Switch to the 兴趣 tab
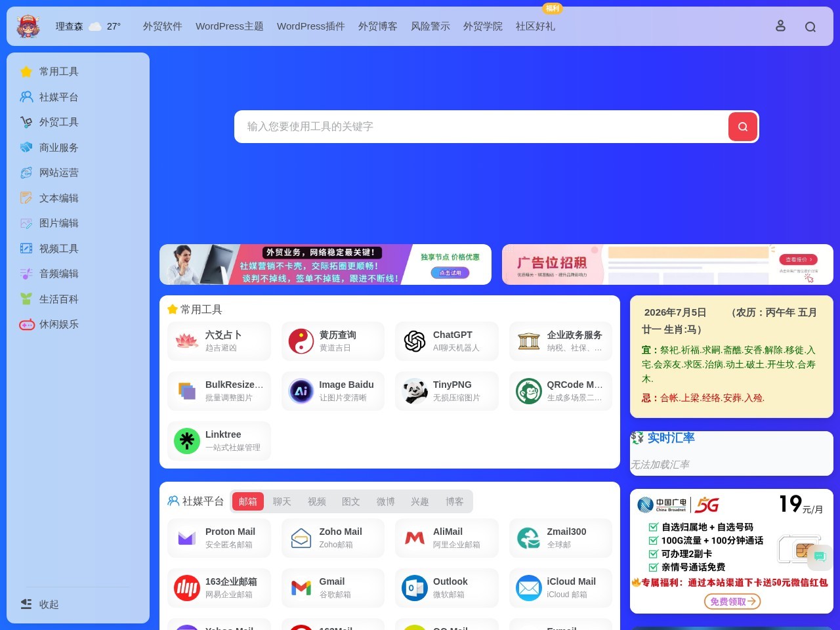Viewport: 840px width, 630px height. [420, 501]
